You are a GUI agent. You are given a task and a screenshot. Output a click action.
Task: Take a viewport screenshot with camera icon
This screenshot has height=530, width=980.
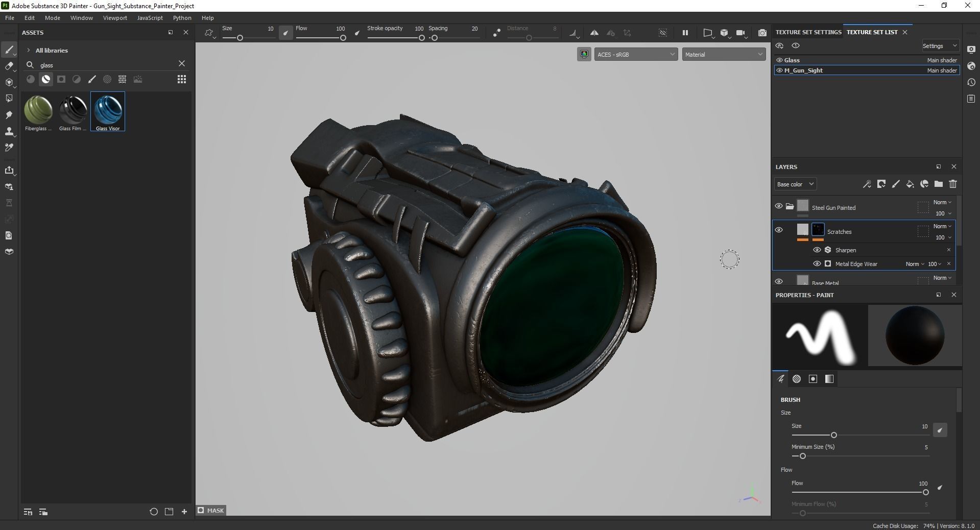(762, 33)
